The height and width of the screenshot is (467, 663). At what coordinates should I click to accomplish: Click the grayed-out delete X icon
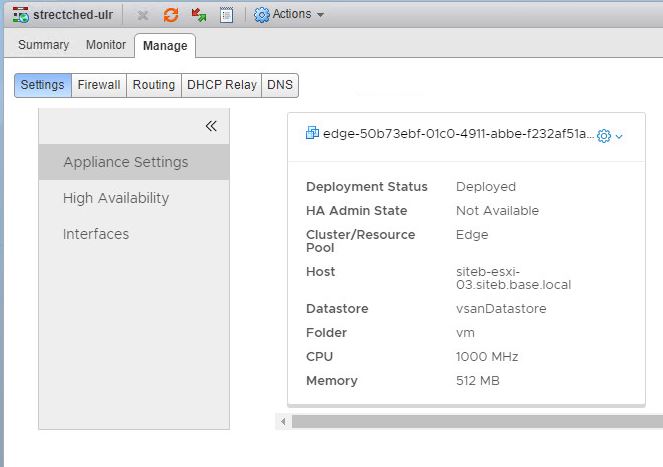(x=143, y=15)
